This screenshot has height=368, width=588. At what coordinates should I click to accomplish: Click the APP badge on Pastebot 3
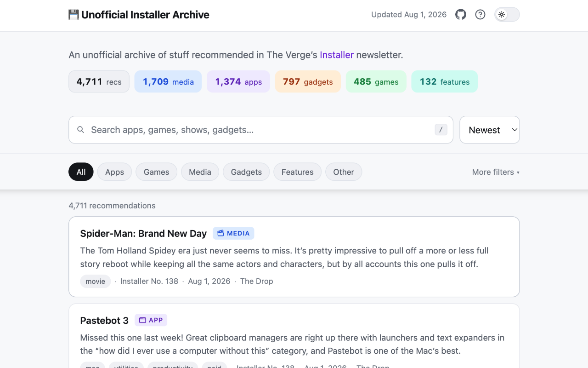pyautogui.click(x=151, y=320)
